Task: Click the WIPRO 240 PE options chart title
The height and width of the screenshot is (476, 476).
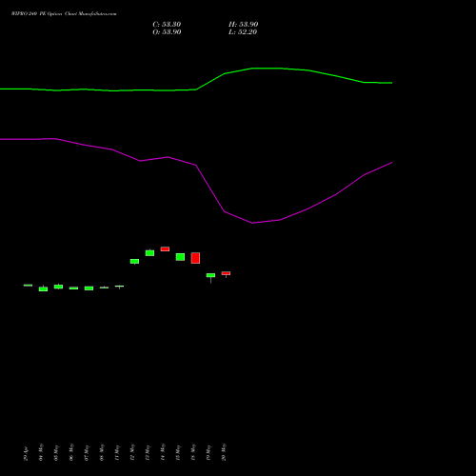Action: coord(64,14)
